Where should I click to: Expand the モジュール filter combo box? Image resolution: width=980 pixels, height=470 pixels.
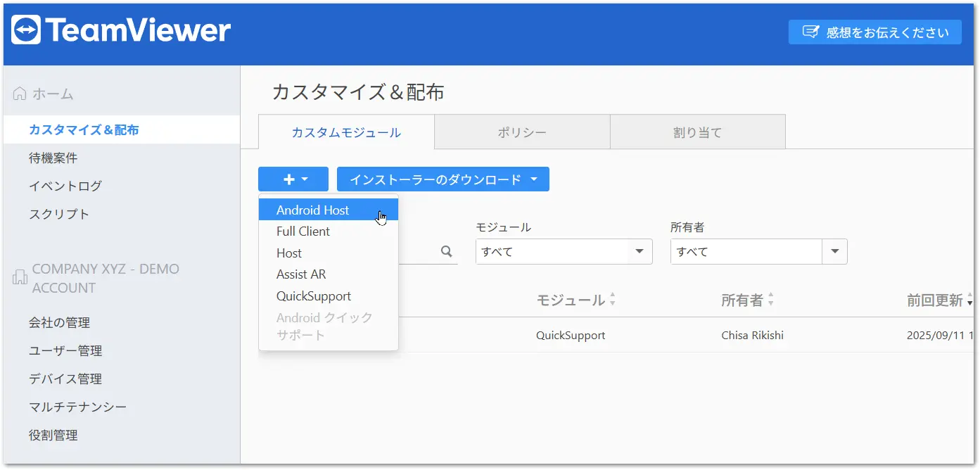click(x=564, y=251)
